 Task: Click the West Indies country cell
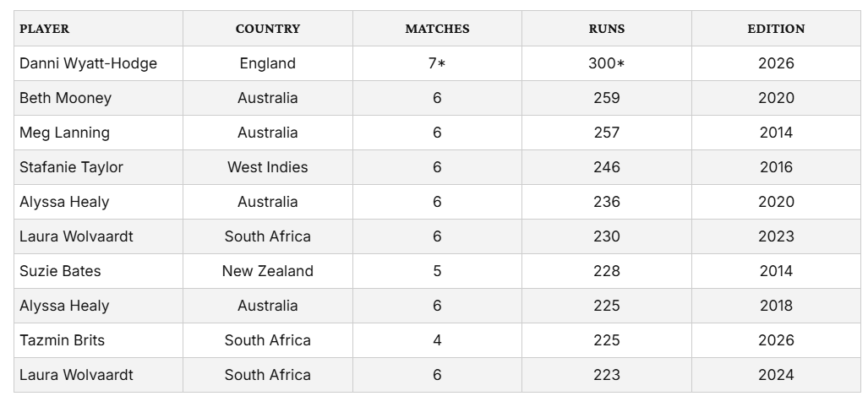(268, 167)
